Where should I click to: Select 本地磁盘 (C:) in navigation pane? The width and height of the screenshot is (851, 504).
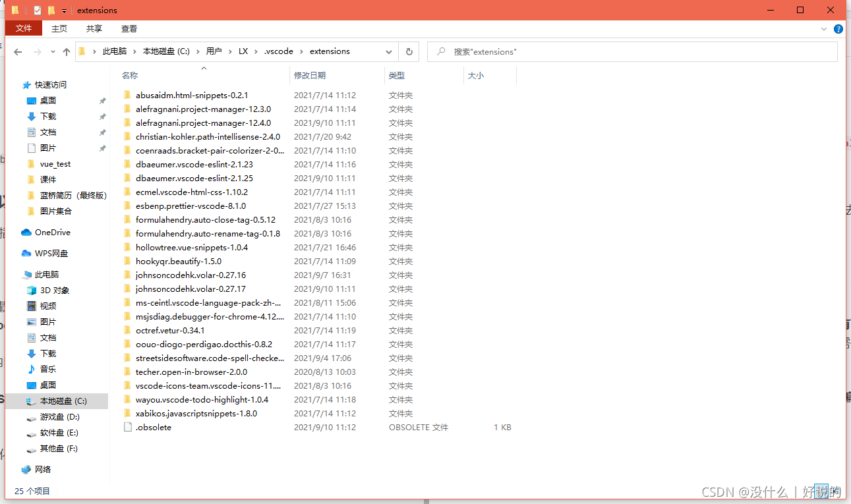tap(63, 401)
